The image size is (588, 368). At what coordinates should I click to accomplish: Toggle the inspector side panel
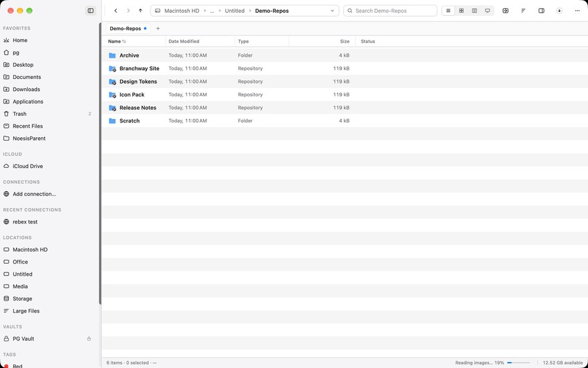click(541, 11)
